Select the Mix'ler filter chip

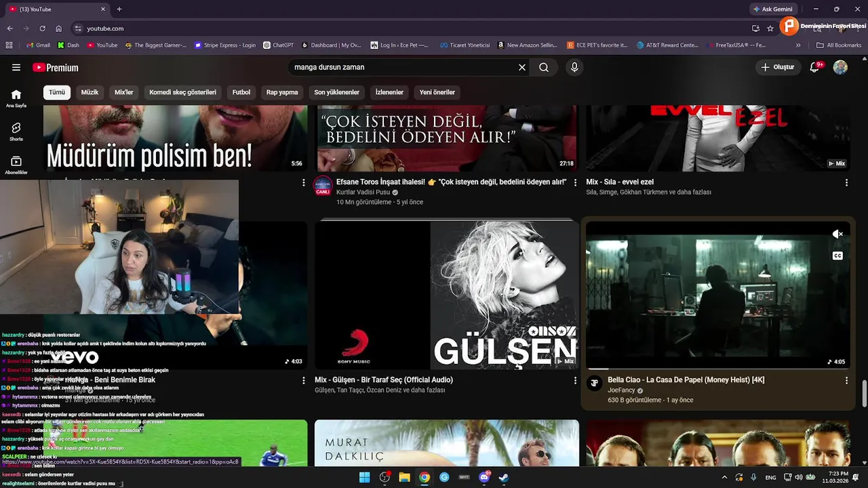point(124,92)
